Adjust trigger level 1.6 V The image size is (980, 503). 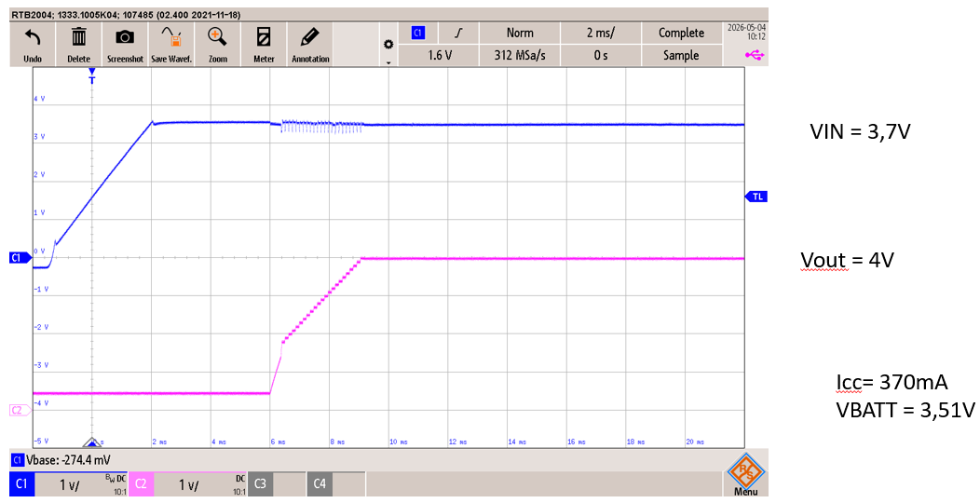pyautogui.click(x=439, y=55)
